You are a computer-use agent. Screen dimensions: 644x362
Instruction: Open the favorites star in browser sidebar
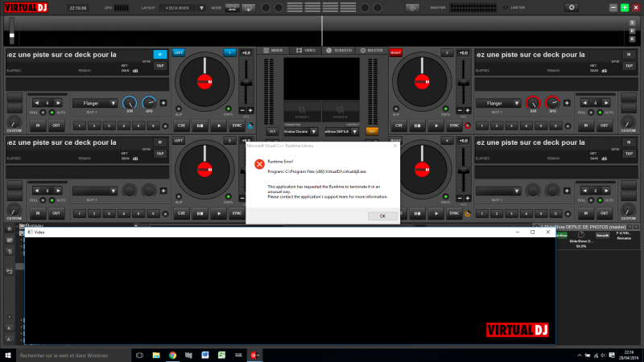[x=10, y=228]
